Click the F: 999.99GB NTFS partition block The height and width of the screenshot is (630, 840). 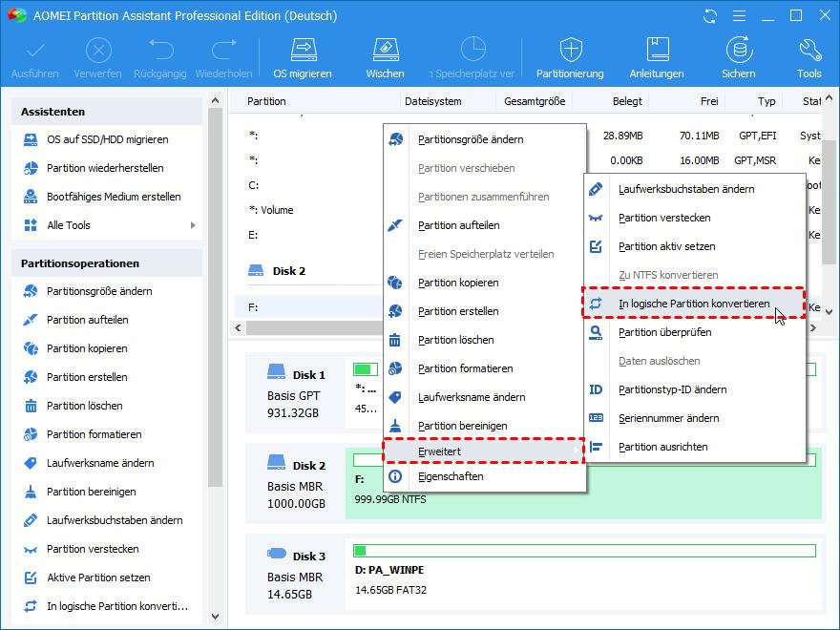(x=584, y=484)
